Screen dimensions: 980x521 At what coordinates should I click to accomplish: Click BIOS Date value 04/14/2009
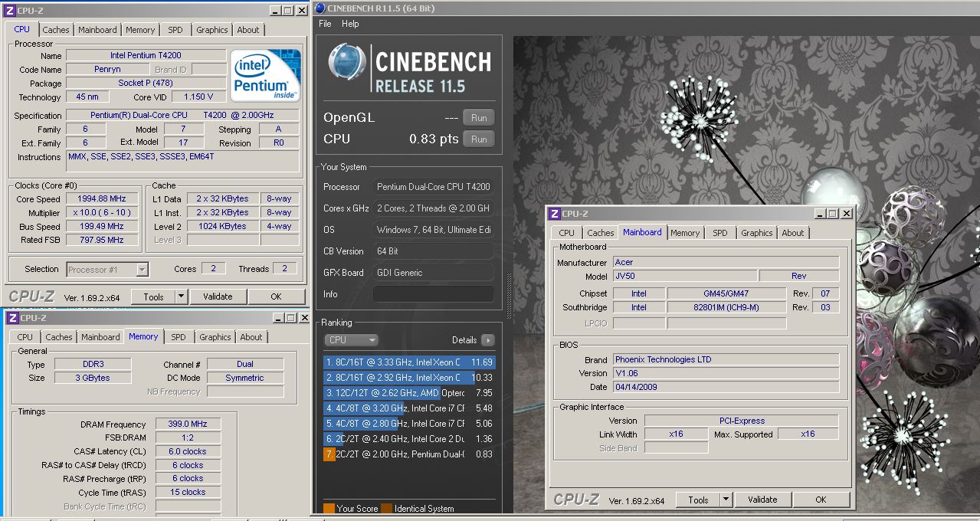pyautogui.click(x=726, y=387)
